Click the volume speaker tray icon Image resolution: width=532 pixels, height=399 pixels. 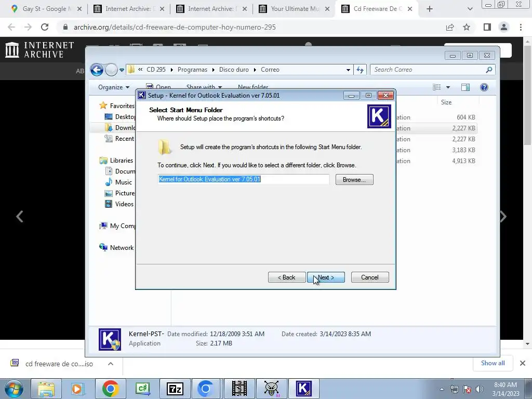coord(480,389)
